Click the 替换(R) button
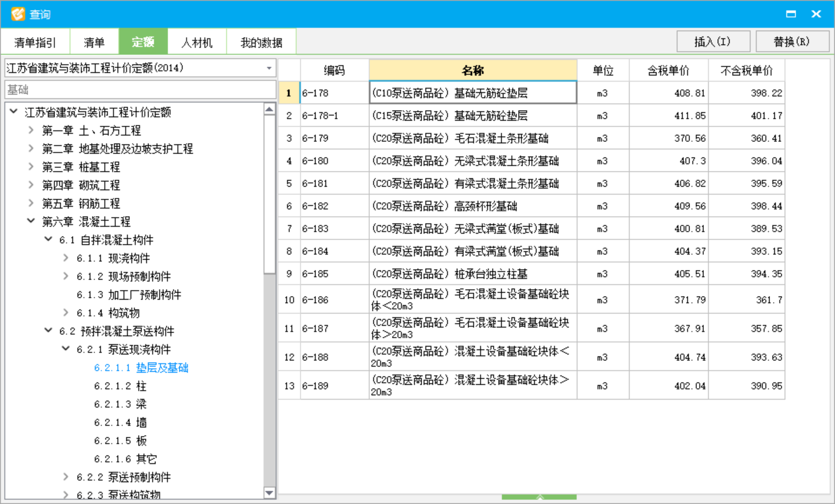Screen dimensions: 835x504 point(792,42)
